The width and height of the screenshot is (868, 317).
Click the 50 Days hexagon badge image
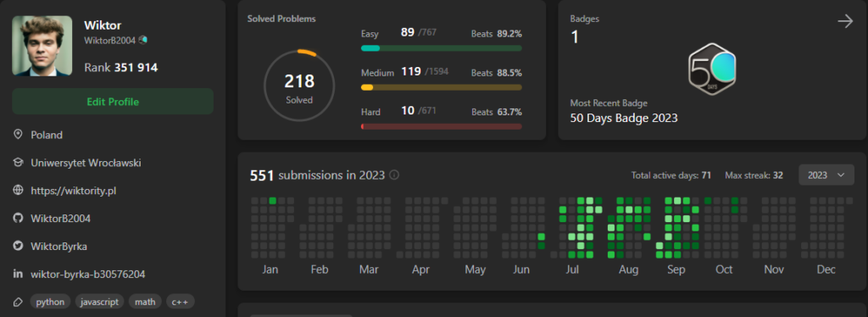[x=712, y=70]
